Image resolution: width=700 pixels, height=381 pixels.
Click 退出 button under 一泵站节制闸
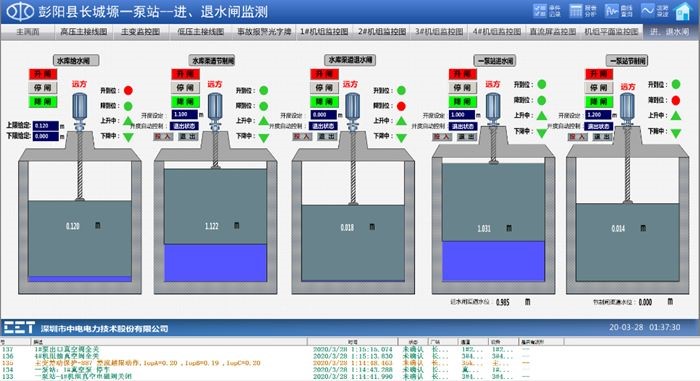603,137
